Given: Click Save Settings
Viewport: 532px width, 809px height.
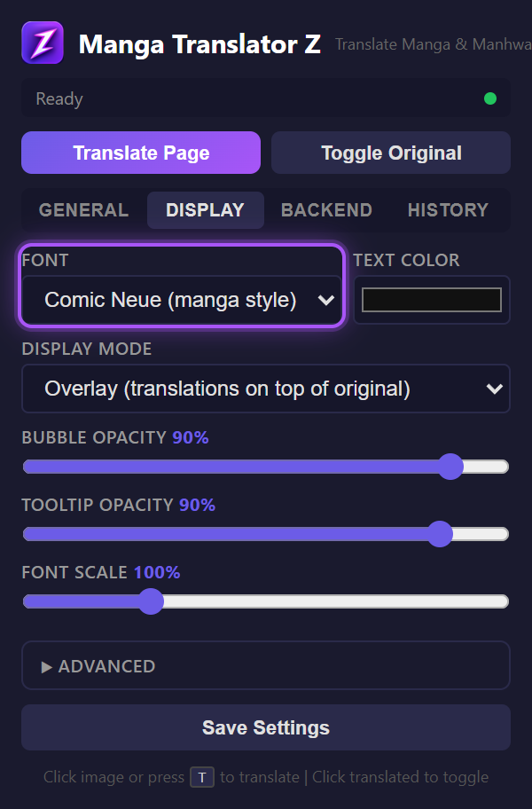Looking at the screenshot, I should click(x=265, y=727).
